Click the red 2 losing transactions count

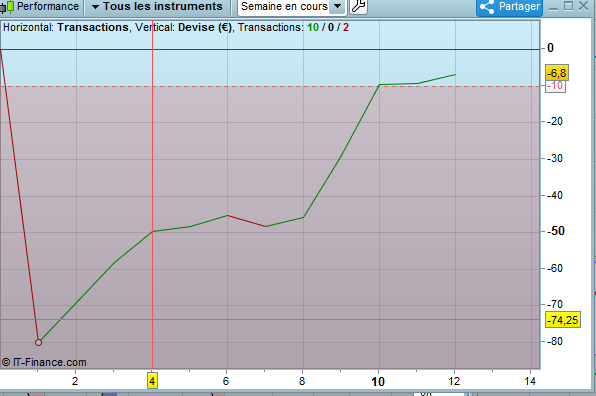click(x=346, y=27)
